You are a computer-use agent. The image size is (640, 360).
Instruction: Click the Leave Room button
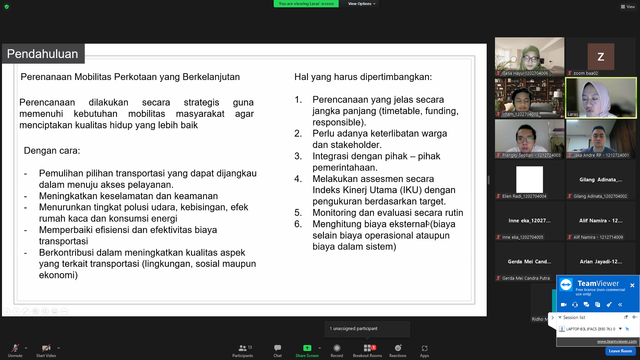coord(620,351)
